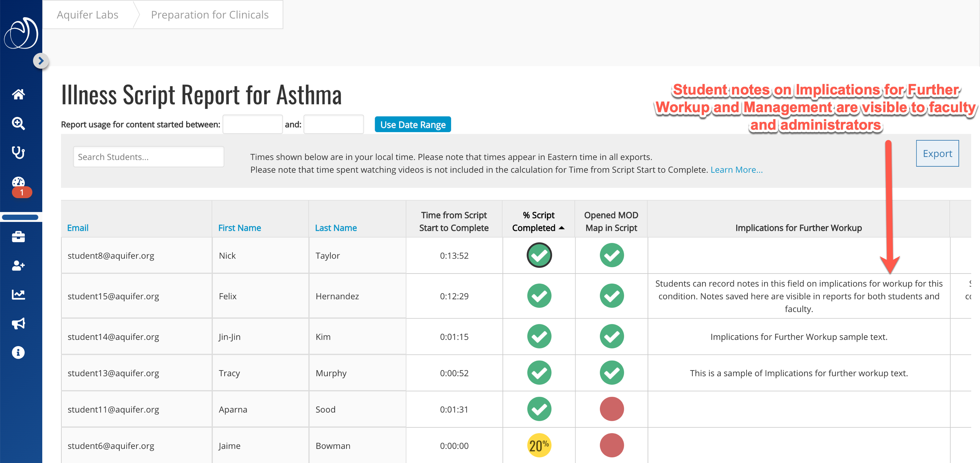Open the megaphone announcements icon
Image resolution: width=980 pixels, height=463 pixels.
pos(18,323)
